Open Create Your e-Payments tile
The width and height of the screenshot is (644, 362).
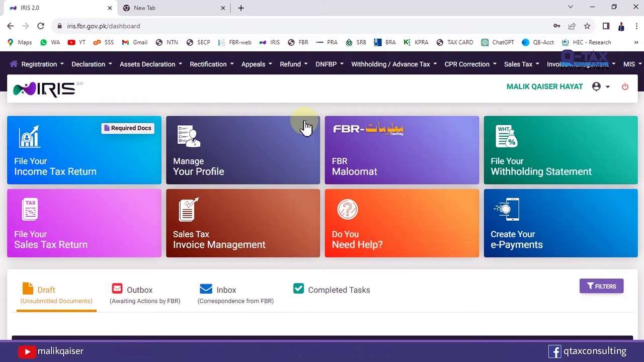pyautogui.click(x=560, y=223)
